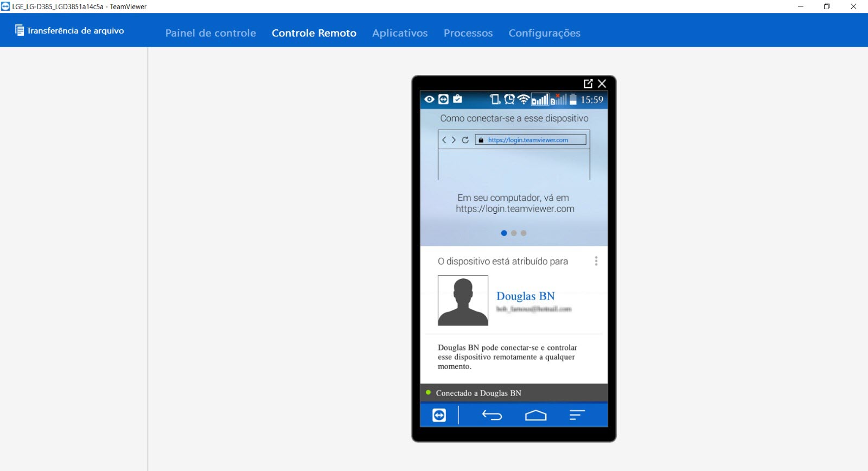This screenshot has height=471, width=868.
Task: Select the Controle Remoto tab
Action: 314,33
